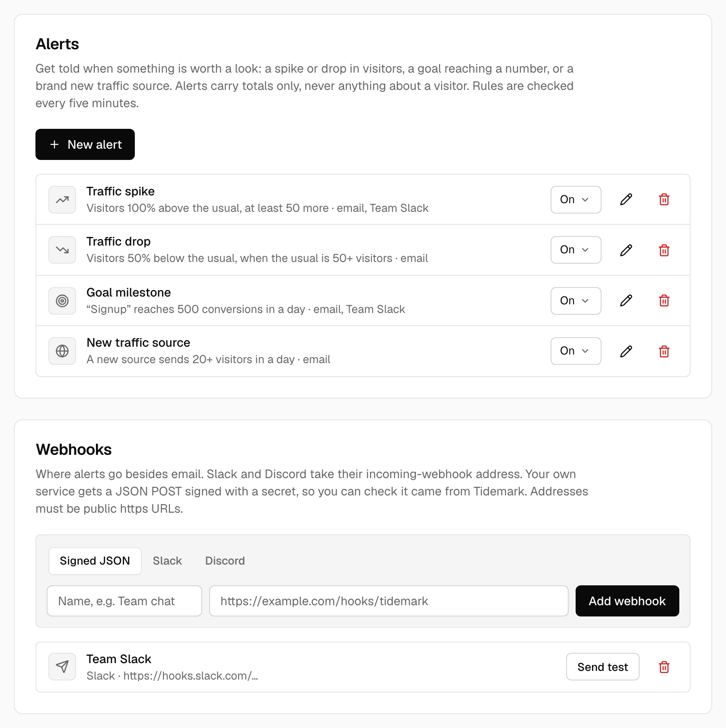The image size is (726, 728).
Task: Focus the webhook URL input field
Action: [389, 601]
